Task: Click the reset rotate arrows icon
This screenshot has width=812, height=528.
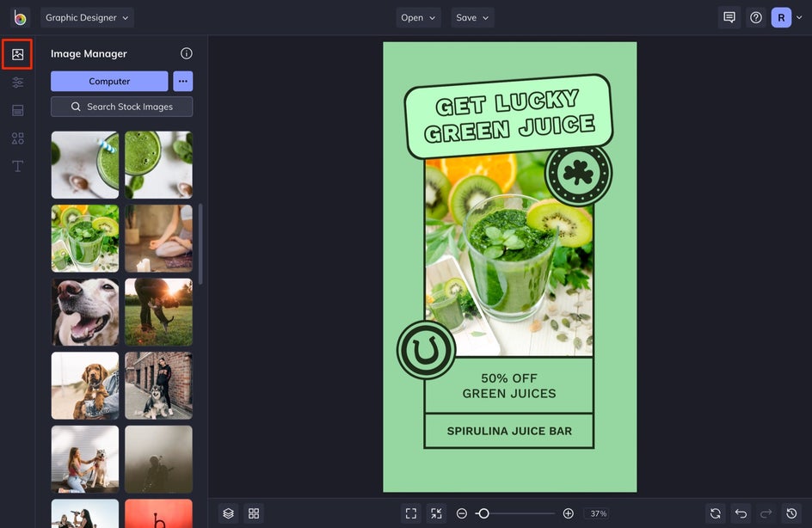Action: point(716,513)
